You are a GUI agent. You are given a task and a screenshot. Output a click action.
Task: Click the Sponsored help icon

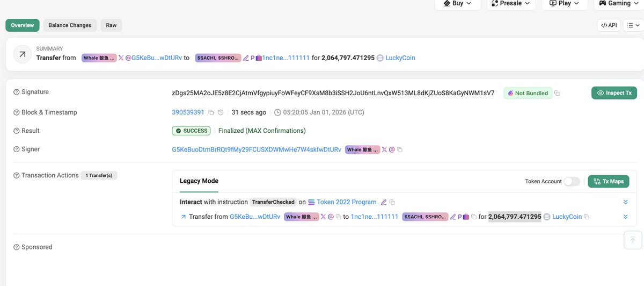(16, 247)
